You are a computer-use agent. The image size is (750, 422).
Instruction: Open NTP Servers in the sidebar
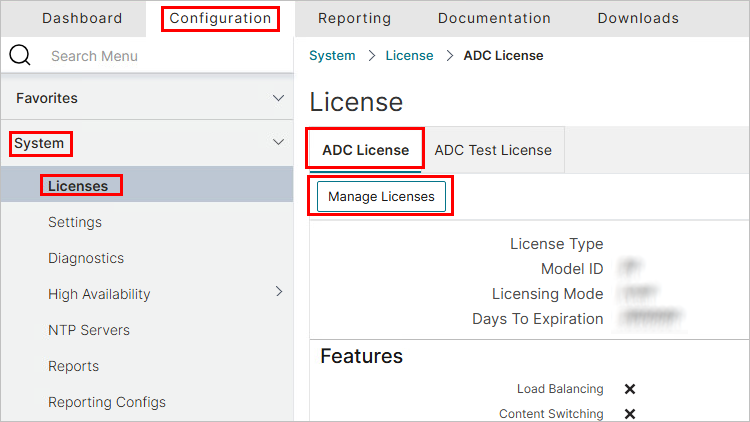[89, 330]
